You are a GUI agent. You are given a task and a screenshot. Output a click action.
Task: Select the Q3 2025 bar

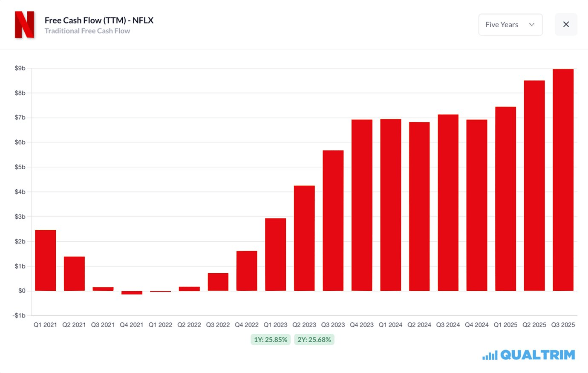point(563,180)
